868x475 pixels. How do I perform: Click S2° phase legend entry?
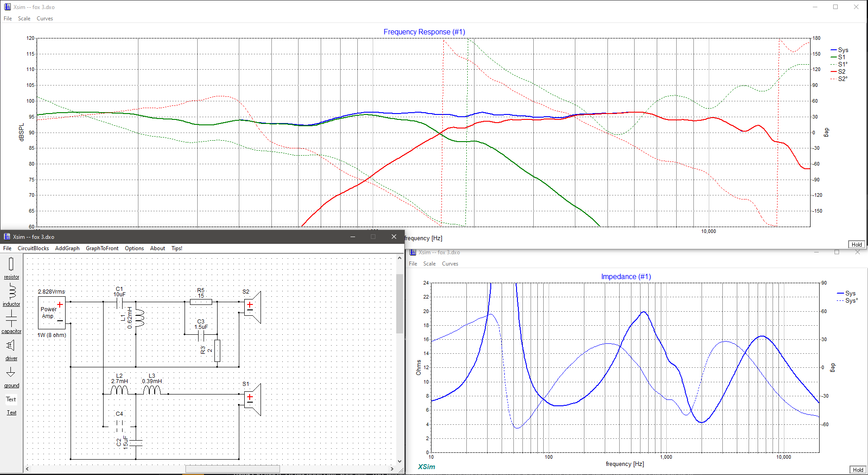coord(839,79)
